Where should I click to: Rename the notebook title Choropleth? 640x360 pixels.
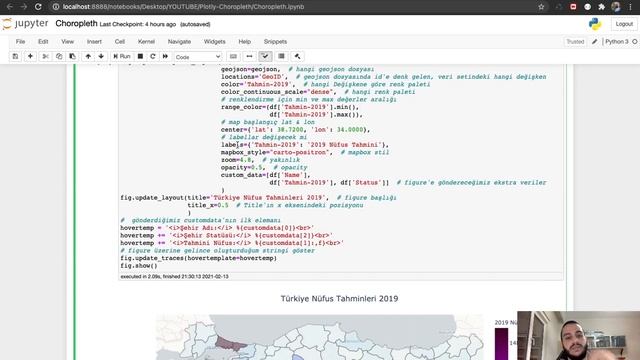(x=76, y=24)
